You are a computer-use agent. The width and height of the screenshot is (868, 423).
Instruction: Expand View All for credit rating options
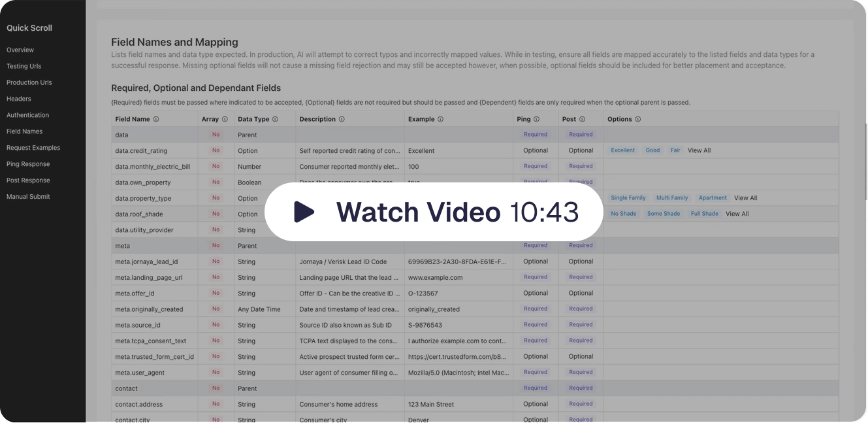tap(699, 150)
